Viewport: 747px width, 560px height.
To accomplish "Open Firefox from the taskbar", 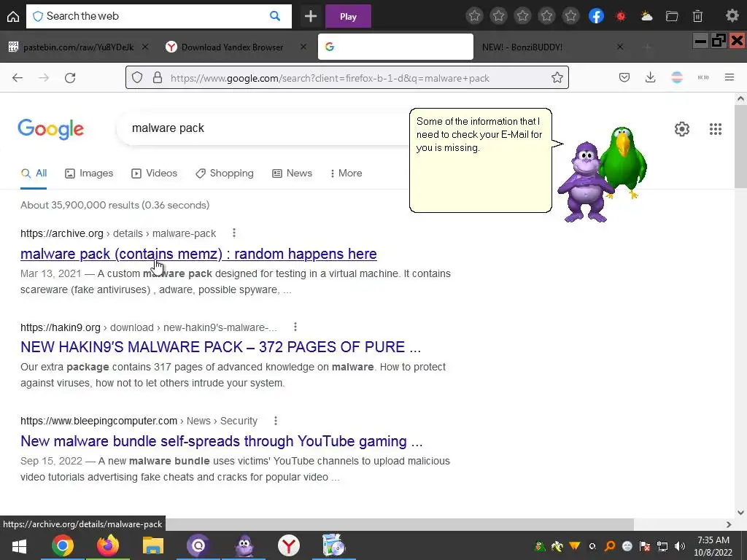I will click(108, 545).
